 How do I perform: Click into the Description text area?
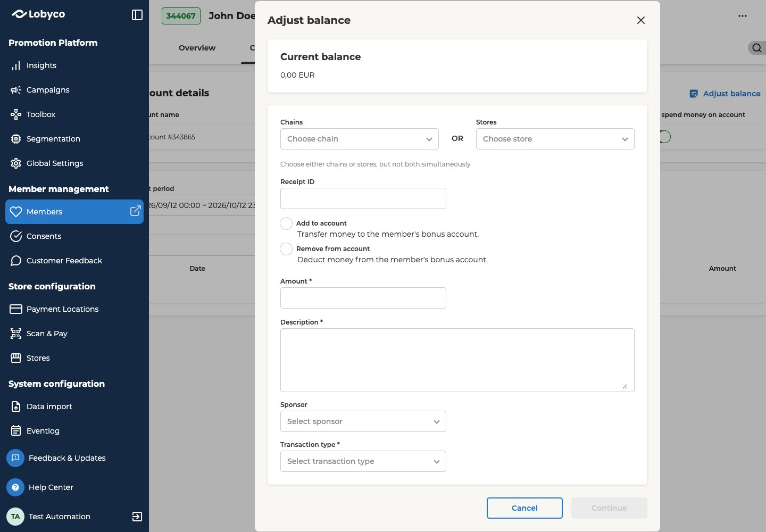[457, 360]
